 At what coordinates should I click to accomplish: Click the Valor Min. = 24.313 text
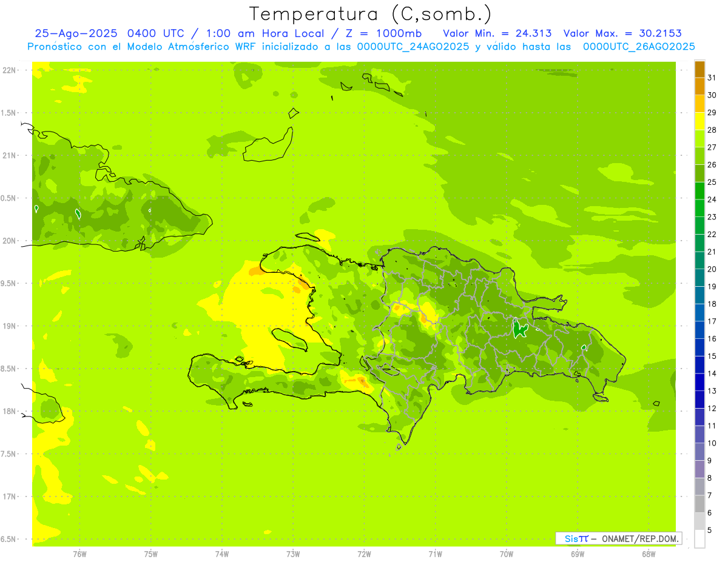pos(497,33)
